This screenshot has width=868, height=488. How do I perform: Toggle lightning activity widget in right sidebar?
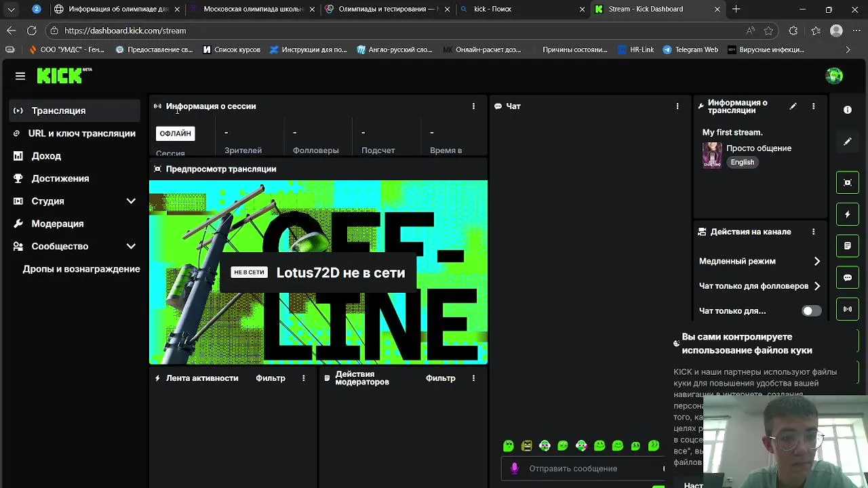tap(848, 214)
